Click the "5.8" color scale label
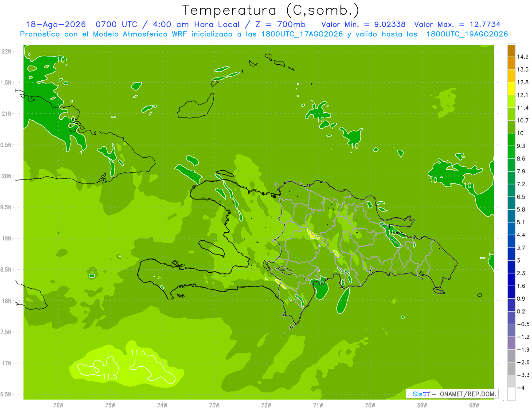This screenshot has height=411, width=532. click(x=521, y=209)
